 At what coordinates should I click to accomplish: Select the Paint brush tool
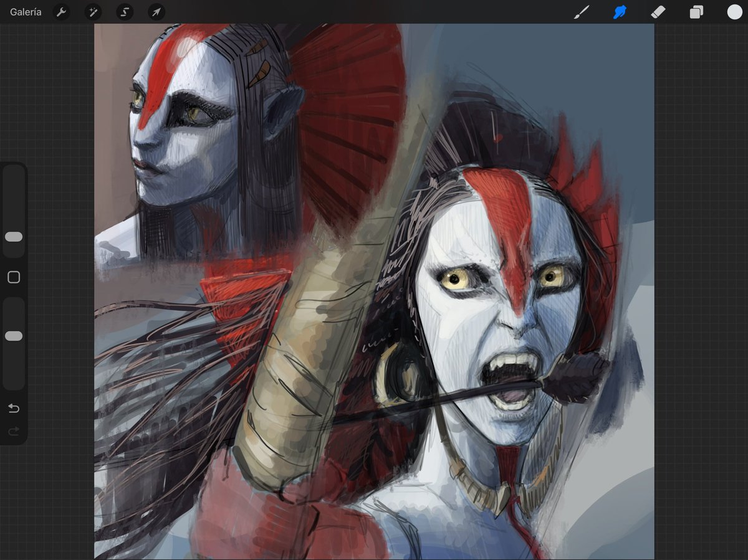[x=582, y=12]
